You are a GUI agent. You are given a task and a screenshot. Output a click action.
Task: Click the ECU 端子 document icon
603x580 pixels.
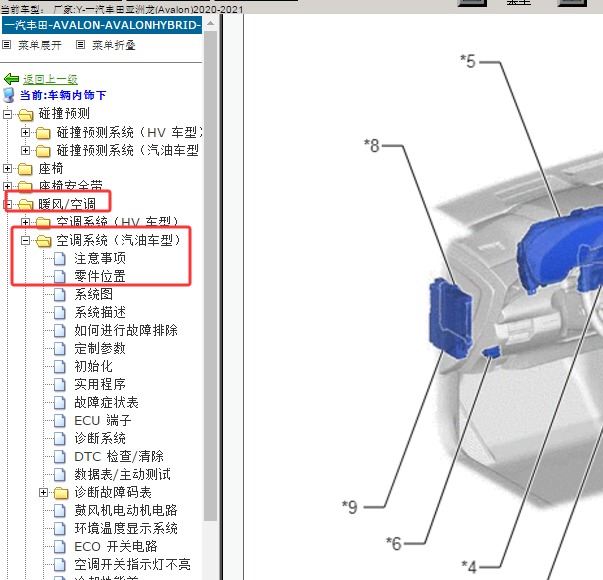tap(60, 421)
